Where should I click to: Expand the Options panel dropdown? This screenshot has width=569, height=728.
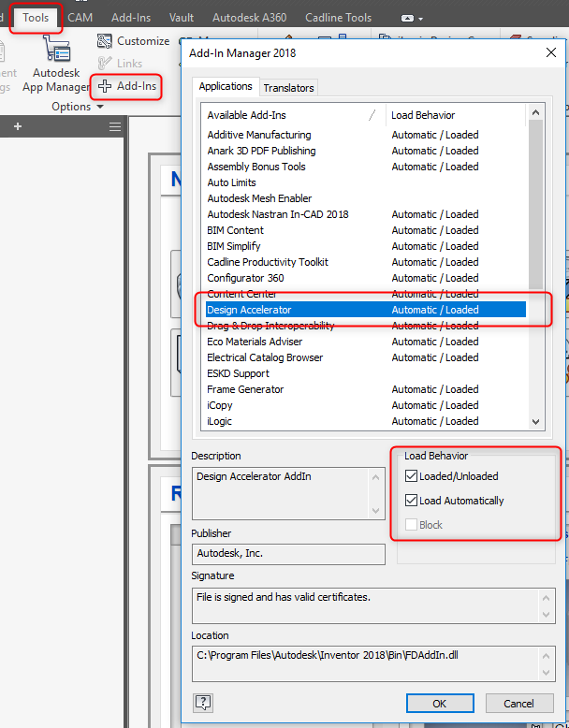tap(100, 107)
